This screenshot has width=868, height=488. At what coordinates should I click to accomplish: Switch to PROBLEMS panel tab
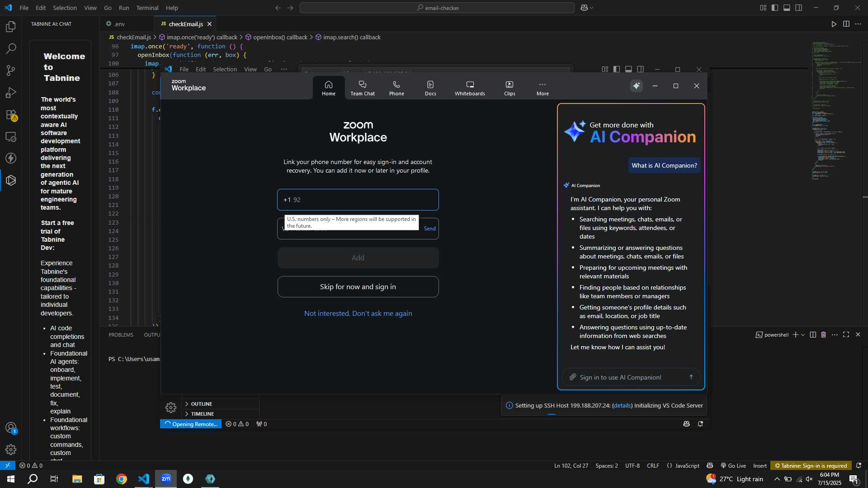121,335
